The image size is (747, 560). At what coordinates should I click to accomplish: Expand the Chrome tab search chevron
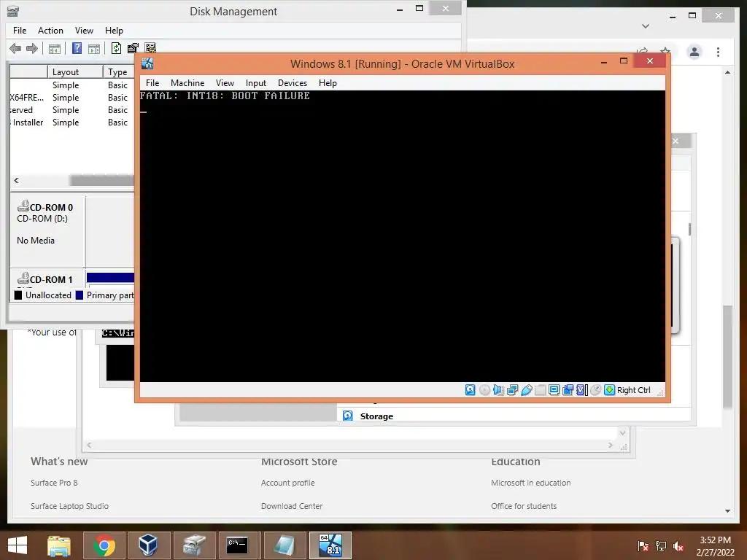(646, 26)
